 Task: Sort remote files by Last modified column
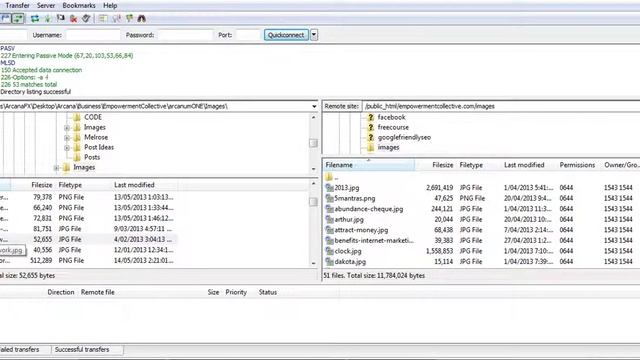click(529, 165)
